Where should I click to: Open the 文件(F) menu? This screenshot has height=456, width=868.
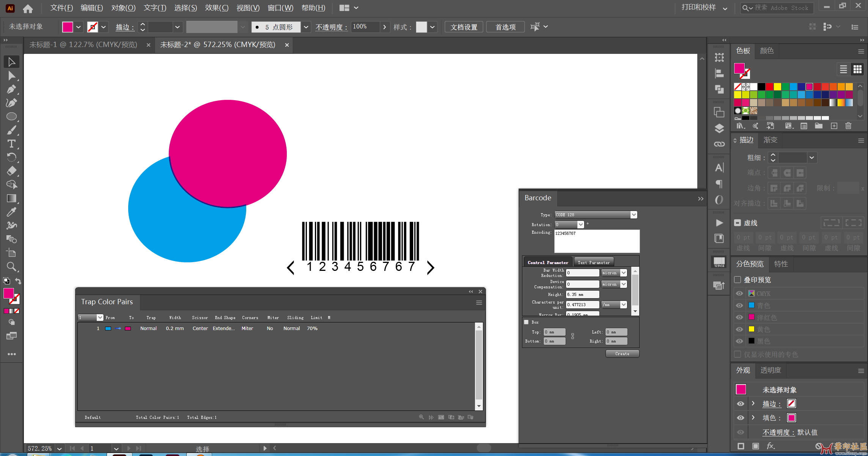pyautogui.click(x=61, y=8)
